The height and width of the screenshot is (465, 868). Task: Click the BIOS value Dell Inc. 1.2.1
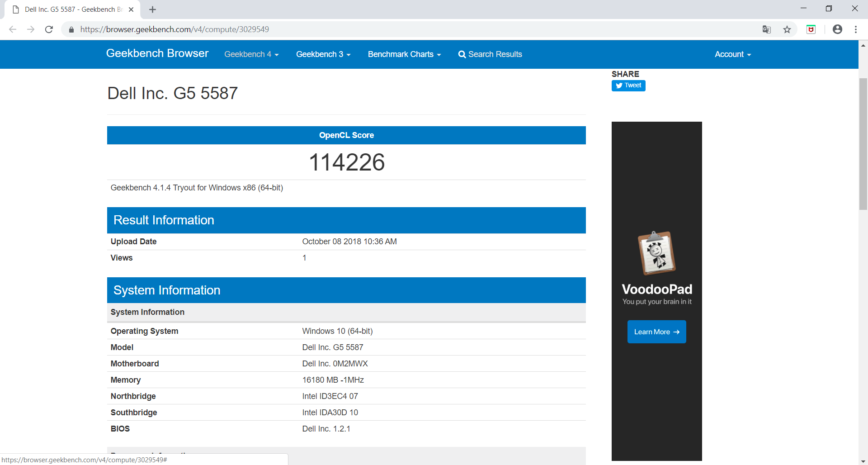[326, 429]
